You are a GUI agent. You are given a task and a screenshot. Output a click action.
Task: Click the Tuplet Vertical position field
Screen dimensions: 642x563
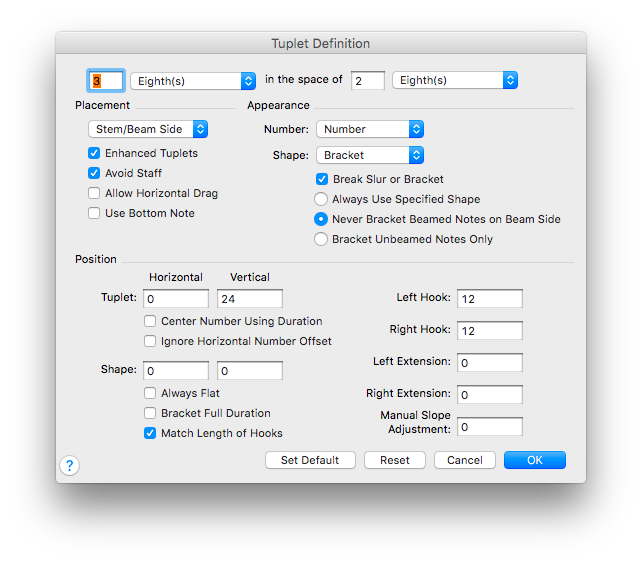tap(250, 298)
